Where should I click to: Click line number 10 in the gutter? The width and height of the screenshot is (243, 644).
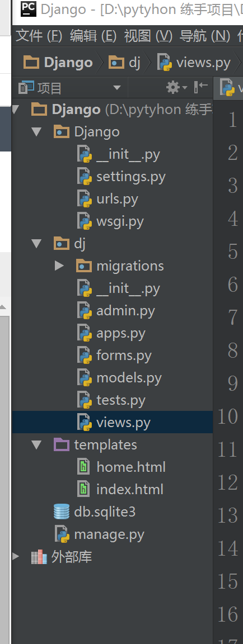[227, 416]
